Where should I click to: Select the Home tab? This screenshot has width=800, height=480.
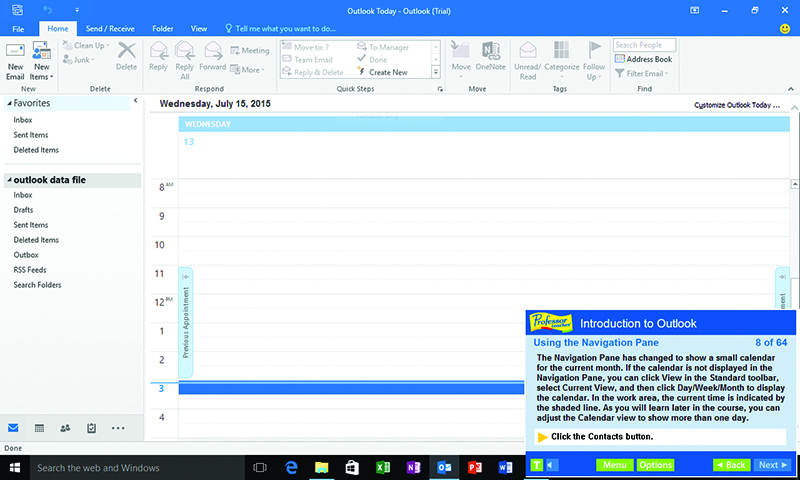point(58,29)
